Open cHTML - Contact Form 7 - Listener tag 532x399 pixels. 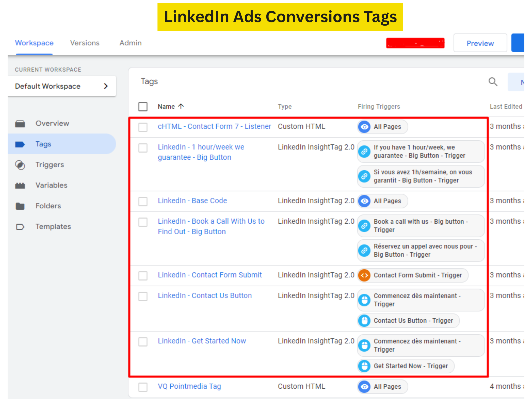pyautogui.click(x=214, y=127)
